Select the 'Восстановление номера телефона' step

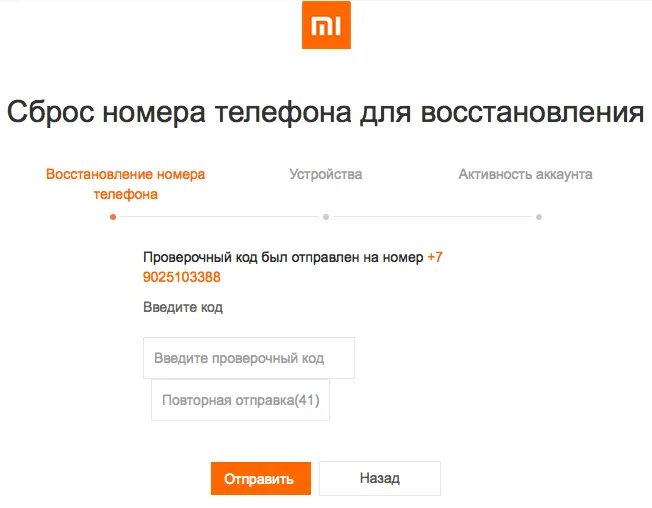click(125, 184)
